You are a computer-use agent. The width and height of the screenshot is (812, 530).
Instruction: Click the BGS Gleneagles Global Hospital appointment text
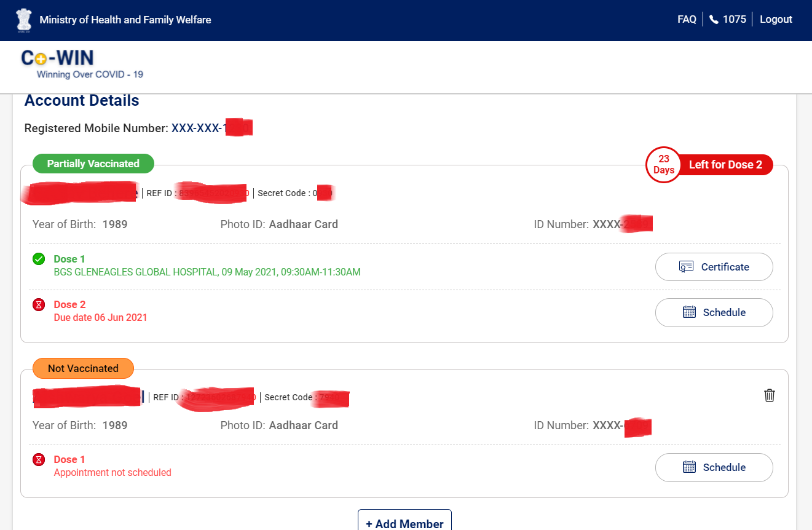coord(207,272)
